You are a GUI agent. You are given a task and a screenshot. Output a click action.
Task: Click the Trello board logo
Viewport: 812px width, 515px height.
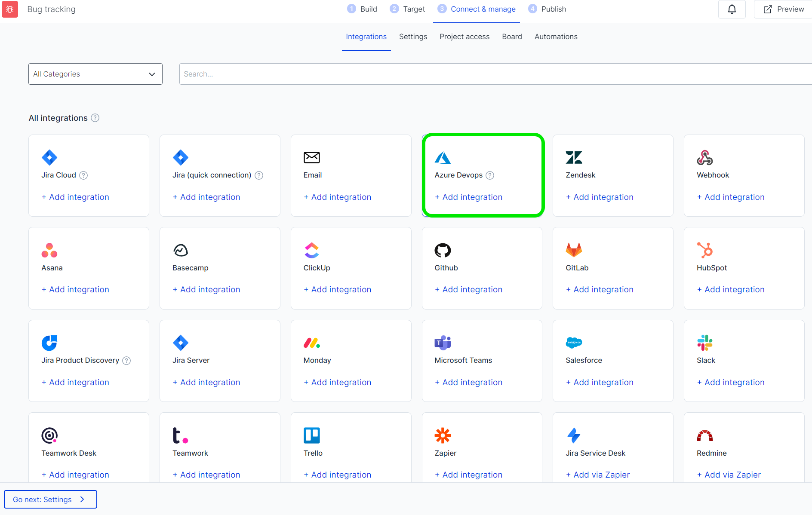(312, 435)
